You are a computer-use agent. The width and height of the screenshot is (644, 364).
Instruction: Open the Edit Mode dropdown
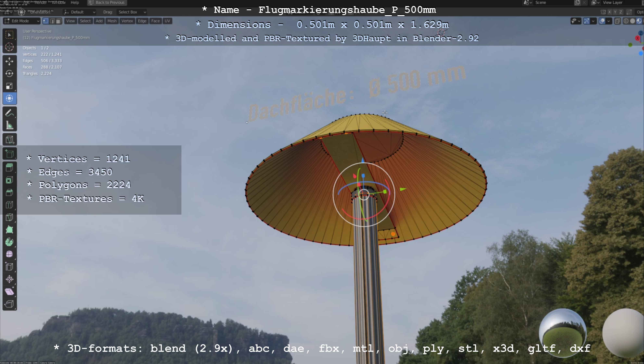pyautogui.click(x=22, y=21)
